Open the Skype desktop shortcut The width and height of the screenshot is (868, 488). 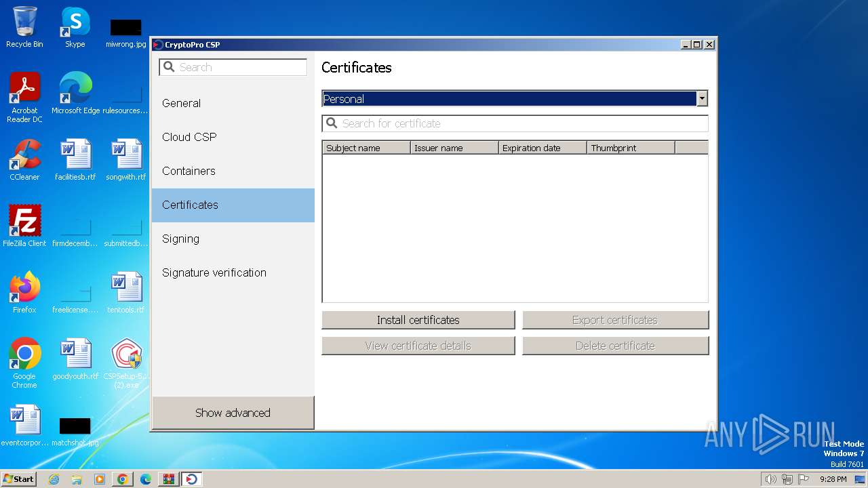pos(75,27)
